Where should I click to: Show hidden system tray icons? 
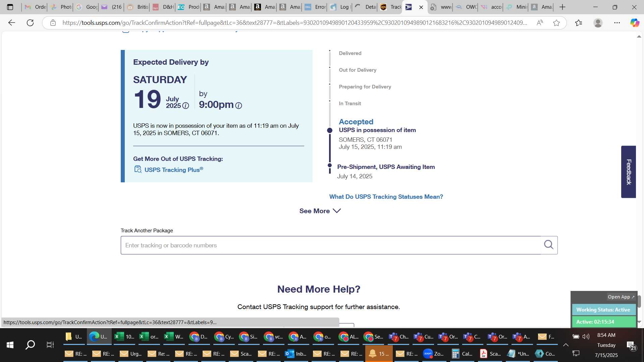(566, 345)
